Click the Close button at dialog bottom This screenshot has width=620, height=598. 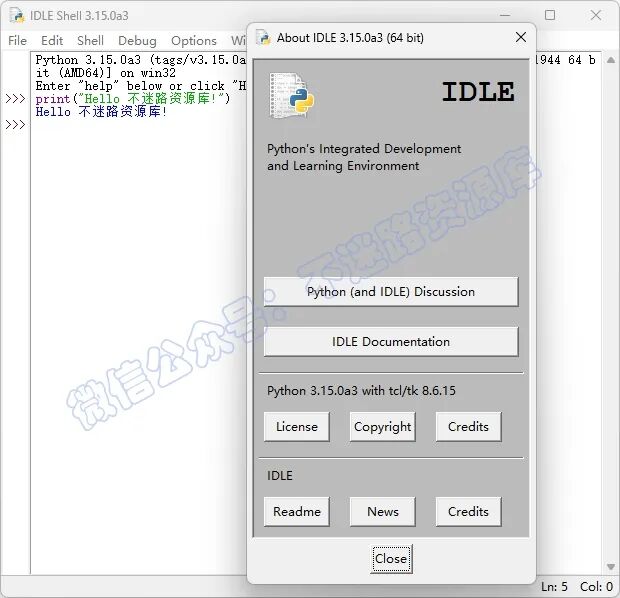(x=391, y=559)
